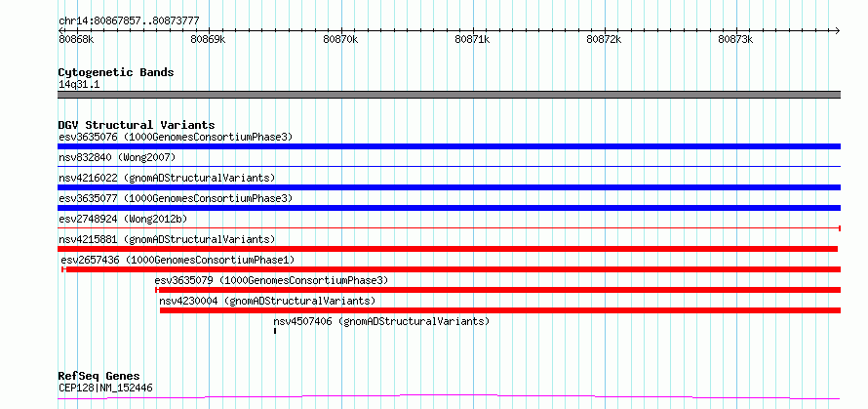Click the blue bar for esv3635077
Viewport: 868px width, 409px height.
point(449,208)
